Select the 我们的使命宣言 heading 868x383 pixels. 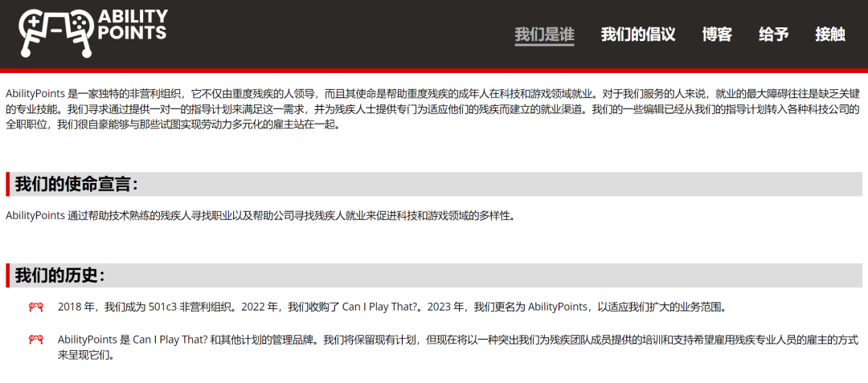(76, 184)
